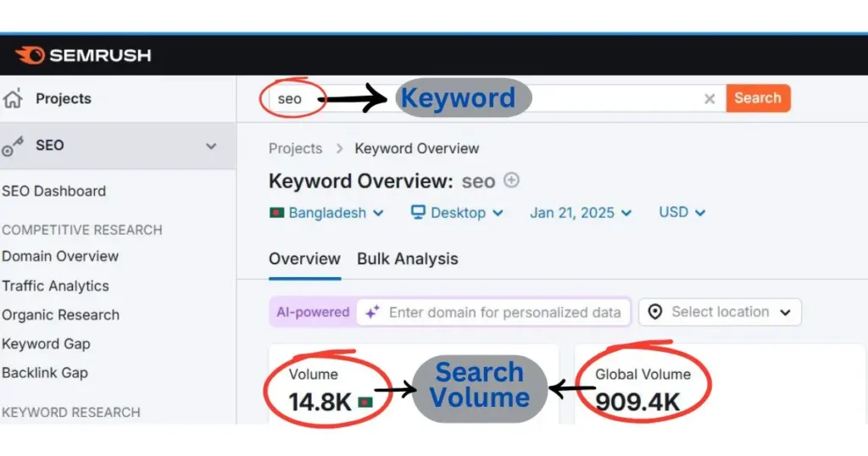Open Organic Research in sidebar
This screenshot has height=456, width=868.
60,315
